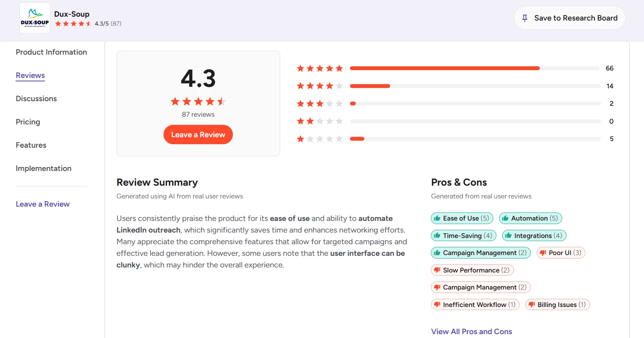Click the thumbs-down icon on Inefficient Workflow
The height and width of the screenshot is (338, 644).
[437, 305]
